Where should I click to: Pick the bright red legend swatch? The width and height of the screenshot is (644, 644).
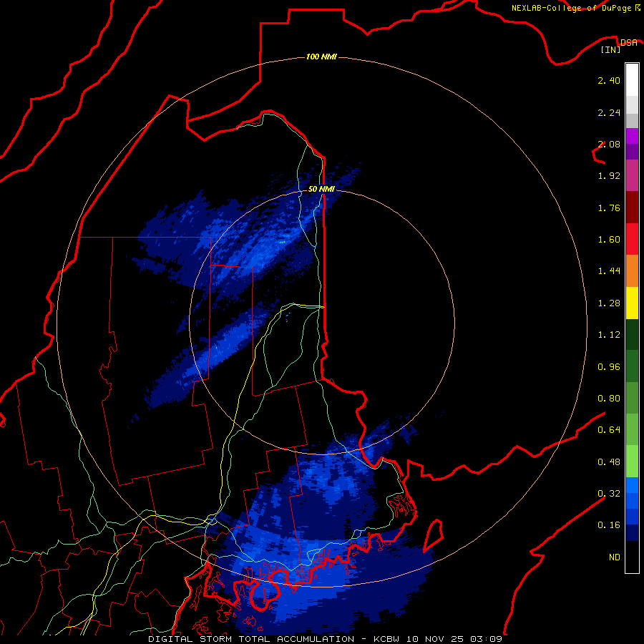pyautogui.click(x=632, y=239)
